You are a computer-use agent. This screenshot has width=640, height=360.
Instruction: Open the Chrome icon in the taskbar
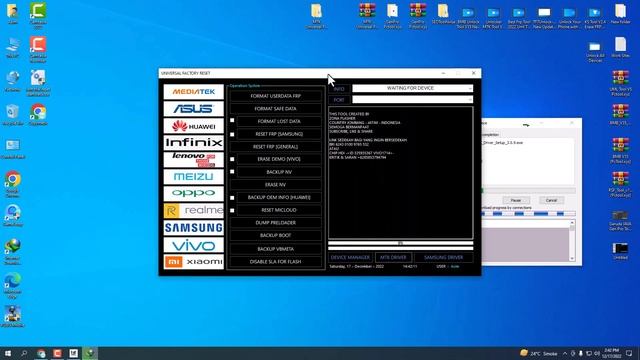41,353
